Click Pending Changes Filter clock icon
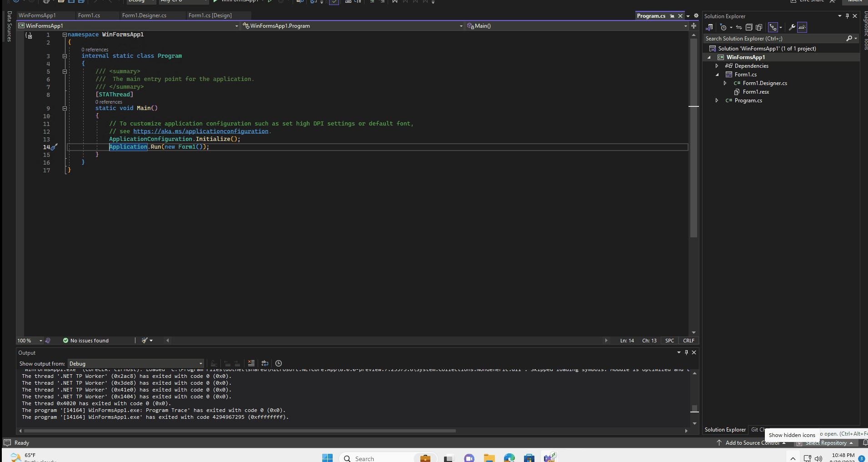This screenshot has height=462, width=868. (x=723, y=27)
